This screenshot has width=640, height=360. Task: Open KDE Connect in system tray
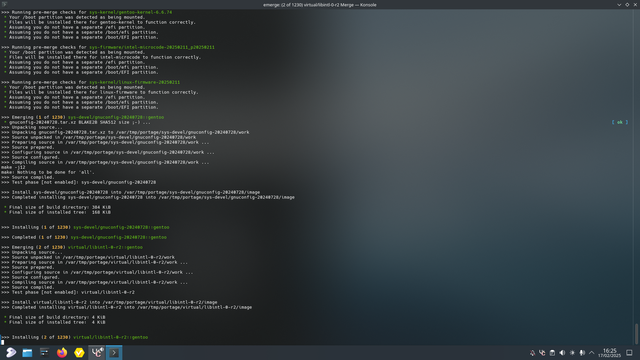pos(542,353)
